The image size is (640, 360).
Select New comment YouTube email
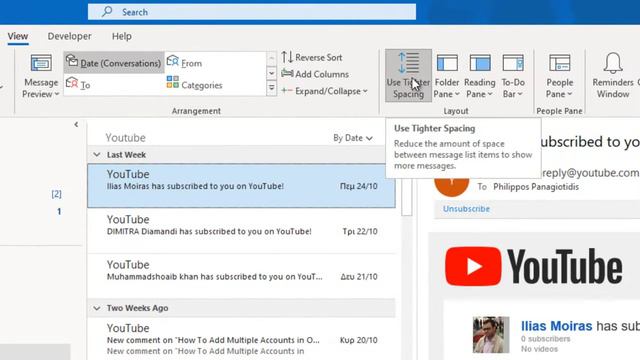pos(241,340)
